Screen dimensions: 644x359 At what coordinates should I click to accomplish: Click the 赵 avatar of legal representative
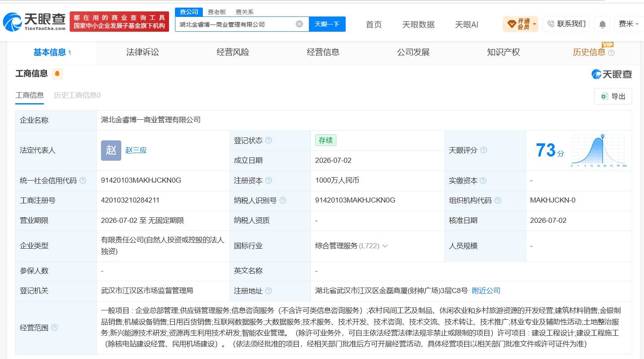pos(111,150)
